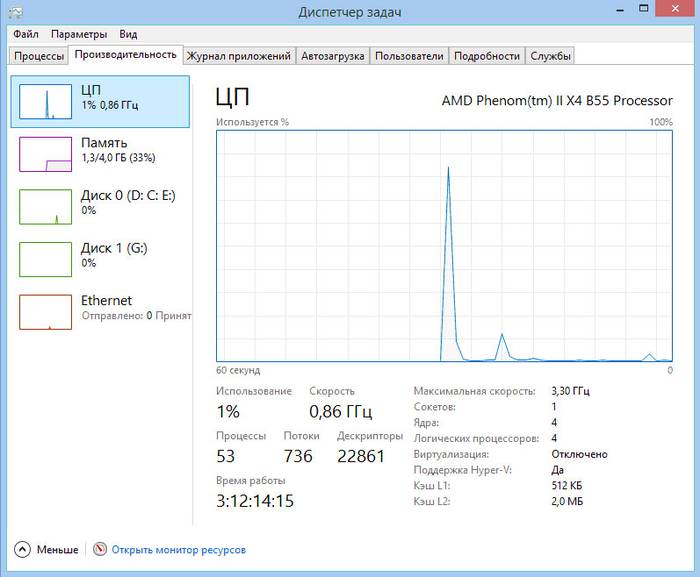Collapse view with the Меньше arrow icon
Screen dimensions: 700x577
(23, 549)
